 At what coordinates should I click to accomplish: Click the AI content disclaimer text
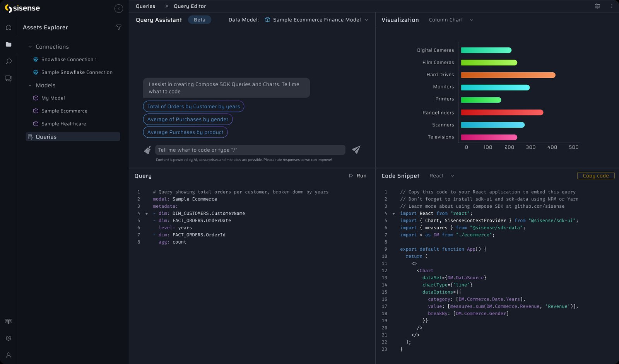tap(244, 160)
